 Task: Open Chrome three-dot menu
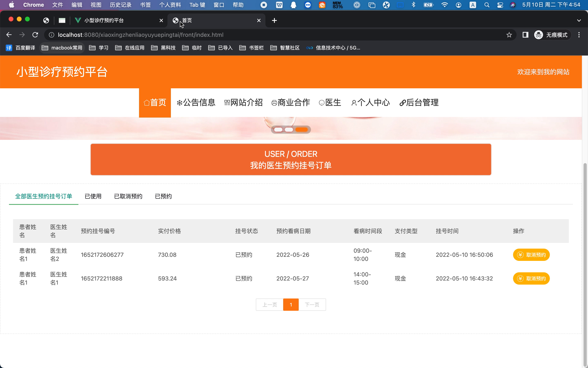click(579, 35)
